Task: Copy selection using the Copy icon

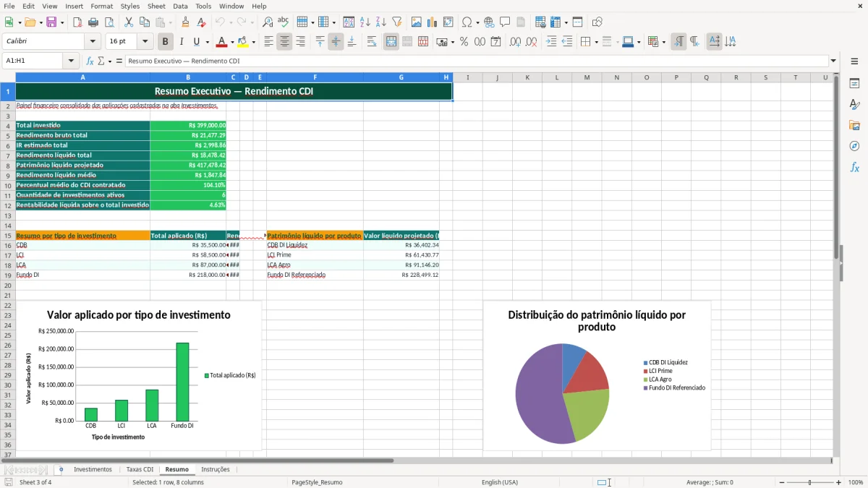Action: (x=145, y=22)
